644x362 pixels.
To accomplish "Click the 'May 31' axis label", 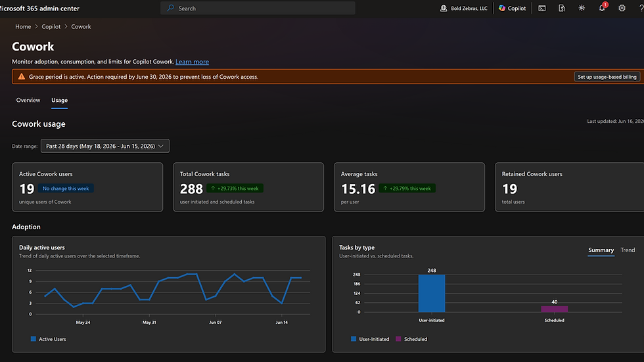I will point(149,322).
